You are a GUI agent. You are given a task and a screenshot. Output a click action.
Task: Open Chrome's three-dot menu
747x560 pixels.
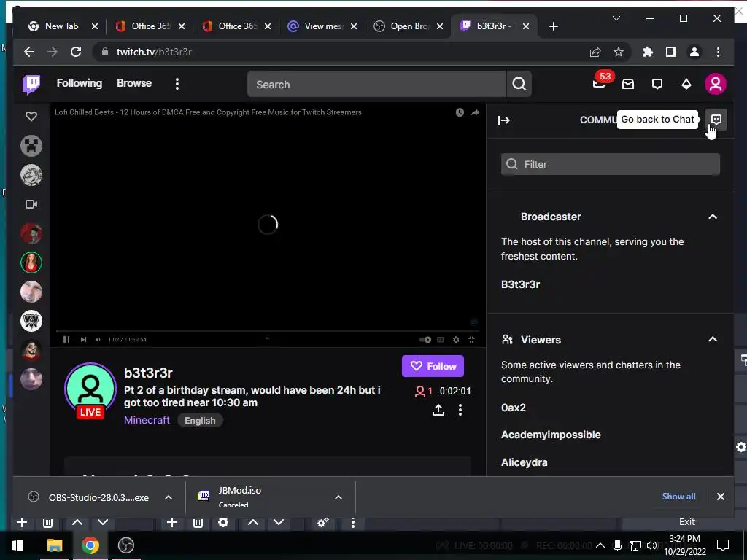718,52
